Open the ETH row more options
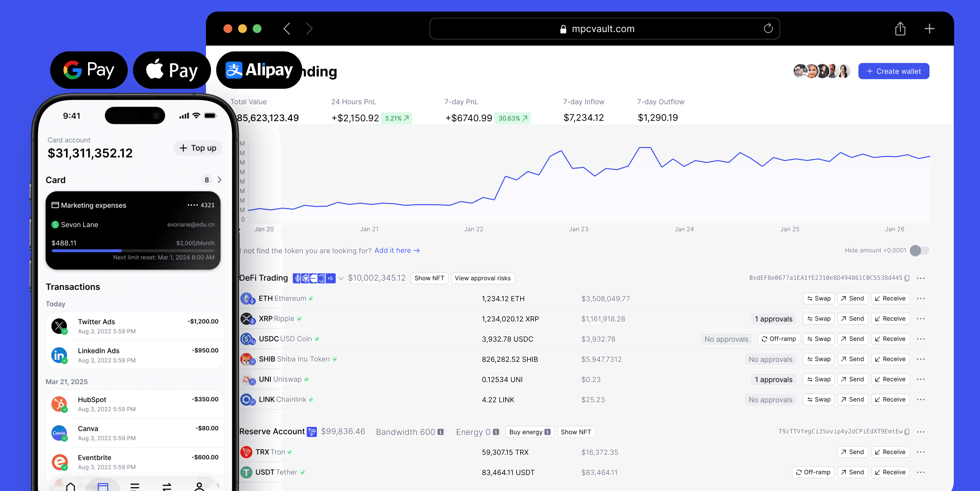 click(x=921, y=298)
